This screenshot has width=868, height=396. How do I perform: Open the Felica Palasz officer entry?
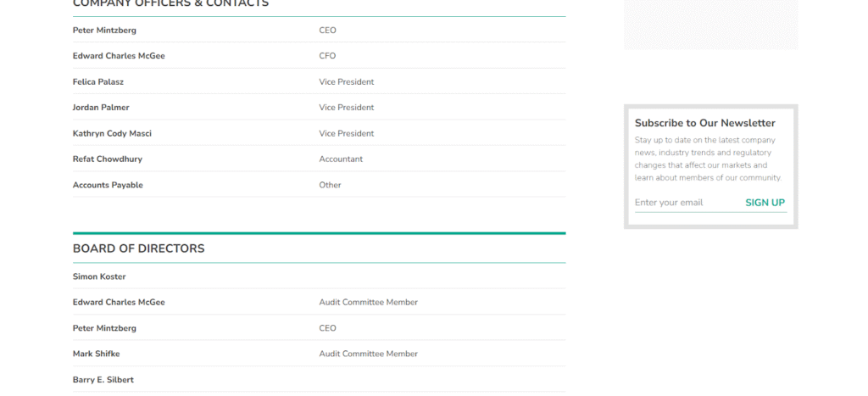click(x=98, y=82)
